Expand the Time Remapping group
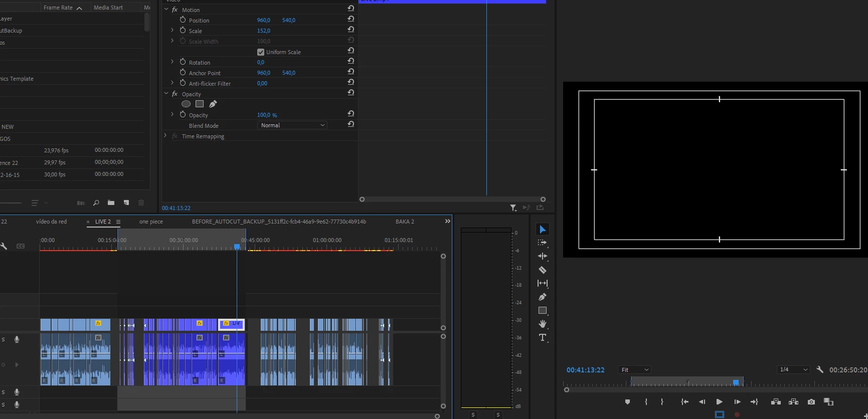The image size is (868, 419). (166, 135)
